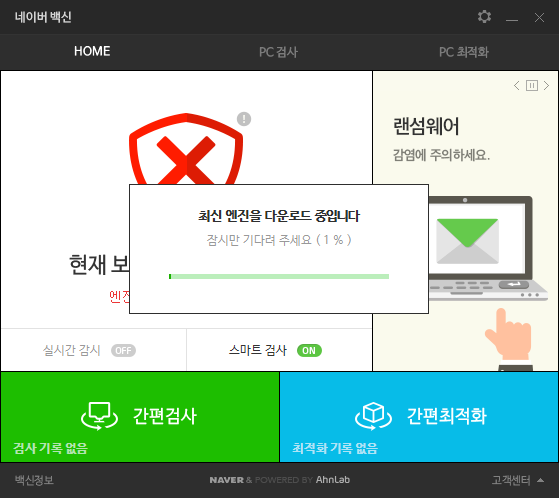Click the engine download progress bar
Screen dimensions: 559x498
click(x=279, y=276)
